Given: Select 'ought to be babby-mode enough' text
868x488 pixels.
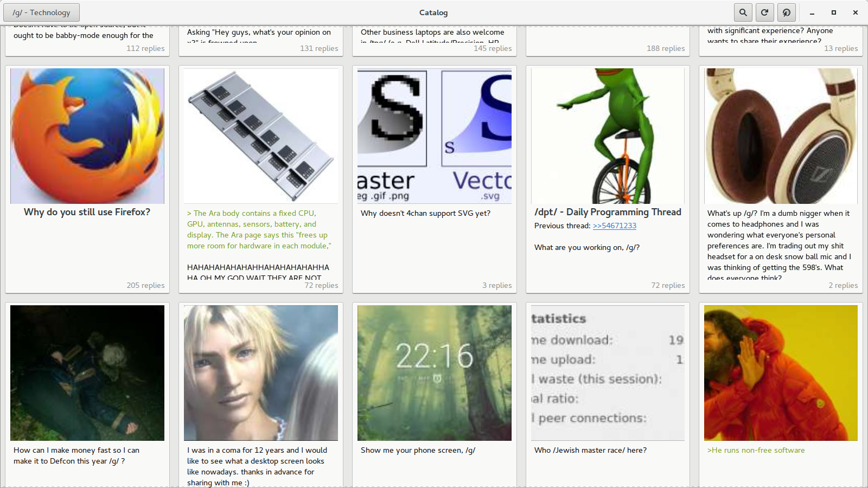Looking at the screenshot, I should click(x=84, y=35).
